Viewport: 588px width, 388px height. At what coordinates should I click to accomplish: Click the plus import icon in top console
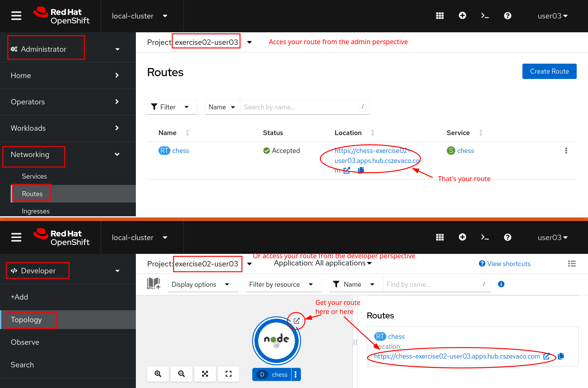pyautogui.click(x=462, y=16)
